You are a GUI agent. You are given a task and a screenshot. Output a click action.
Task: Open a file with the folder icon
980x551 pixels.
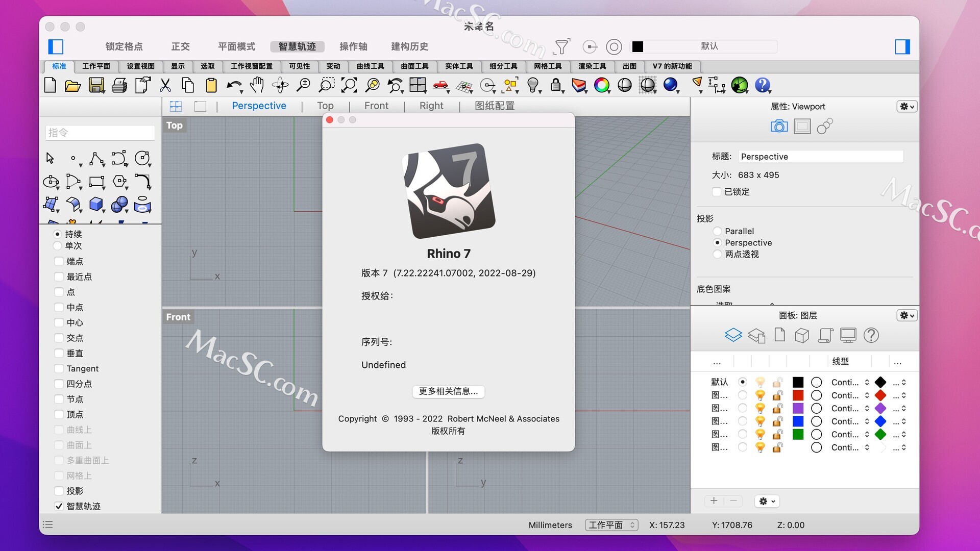pos(72,85)
